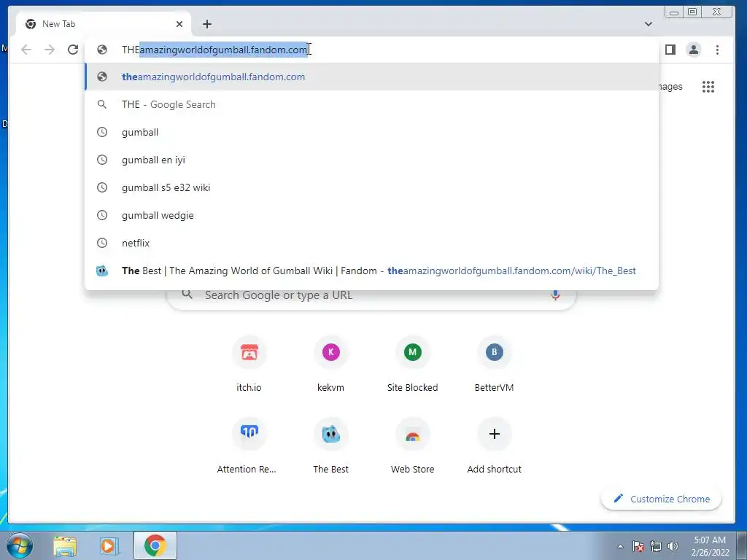
Task: Pick the 'gumball' history suggestion
Action: (x=371, y=132)
